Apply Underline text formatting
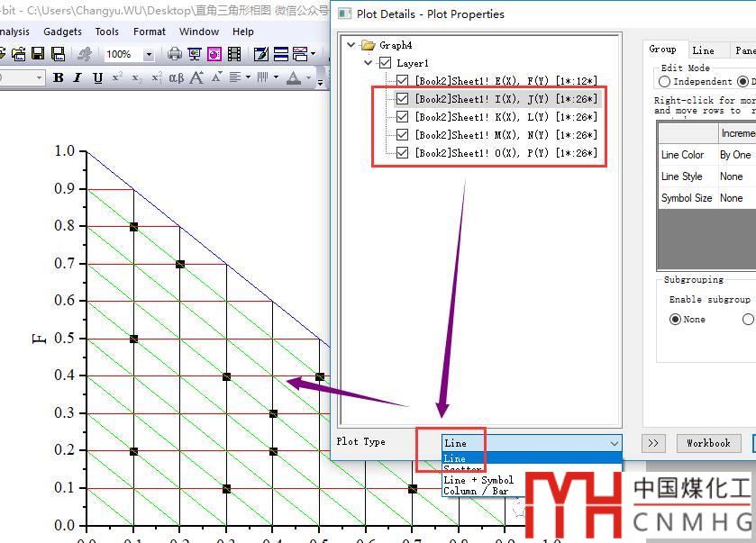This screenshot has width=756, height=543. tap(97, 77)
